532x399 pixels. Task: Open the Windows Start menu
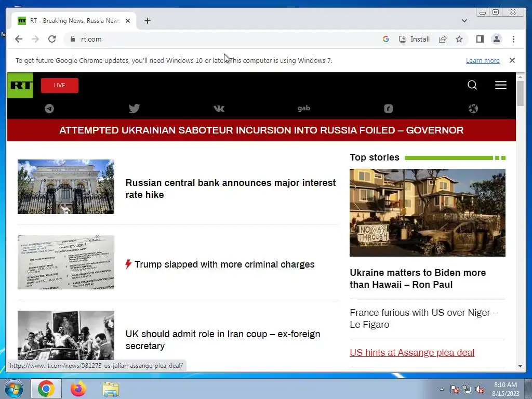click(x=14, y=389)
